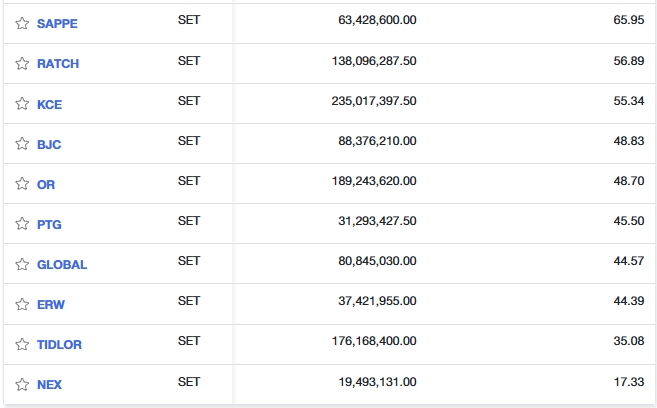Image resolution: width=657 pixels, height=408 pixels.
Task: View TIDLOR stock information
Action: (x=60, y=345)
